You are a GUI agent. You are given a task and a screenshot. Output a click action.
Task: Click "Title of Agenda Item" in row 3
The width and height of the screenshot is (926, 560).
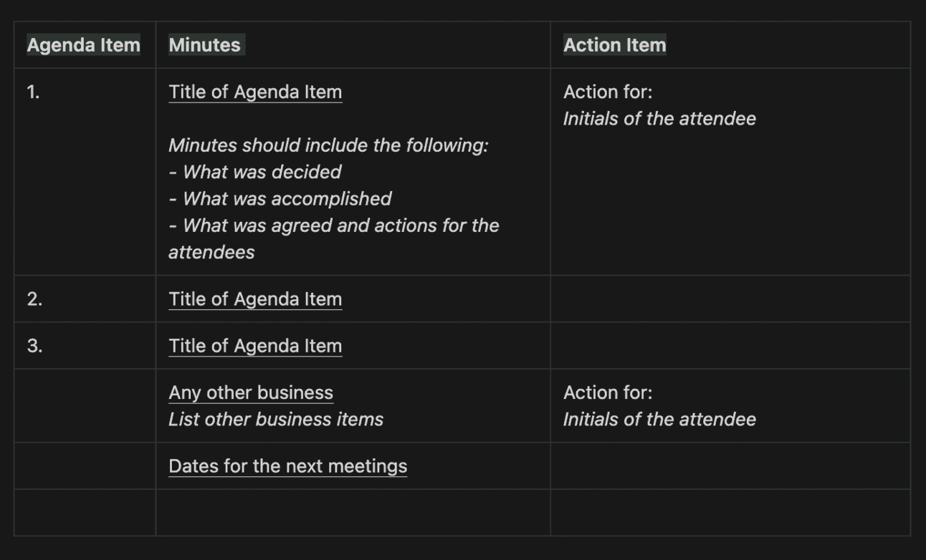(255, 346)
